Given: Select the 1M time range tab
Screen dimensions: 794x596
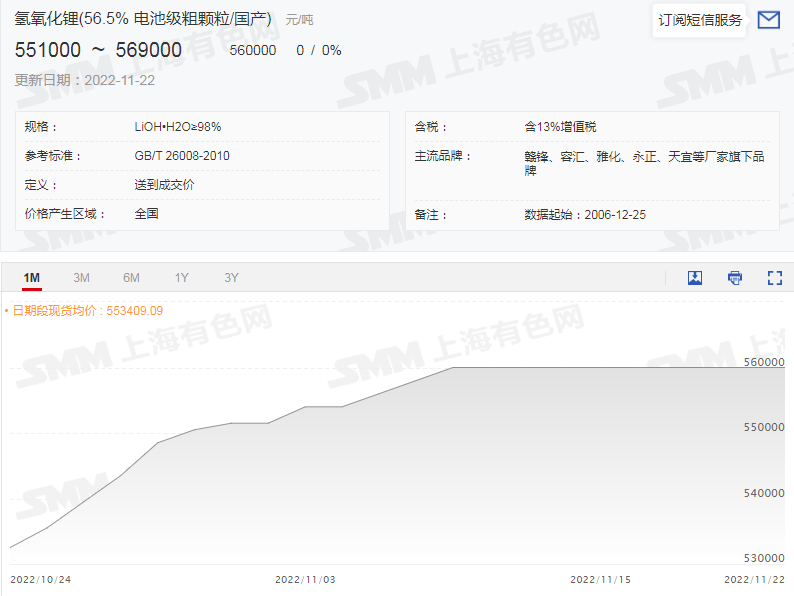Looking at the screenshot, I should coord(32,278).
